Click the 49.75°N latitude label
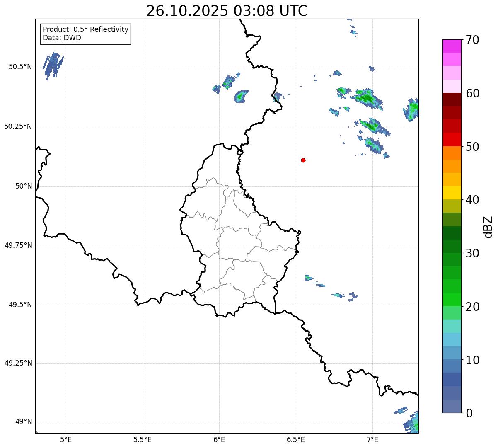 click(x=18, y=245)
